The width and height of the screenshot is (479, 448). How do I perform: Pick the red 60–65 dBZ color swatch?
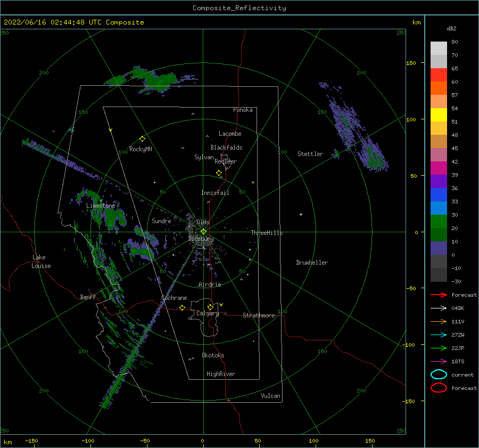coord(439,75)
